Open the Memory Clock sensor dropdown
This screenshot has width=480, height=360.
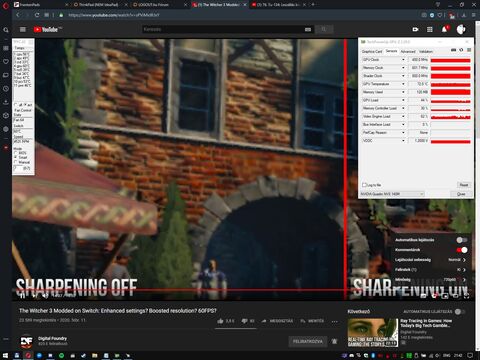(x=403, y=68)
